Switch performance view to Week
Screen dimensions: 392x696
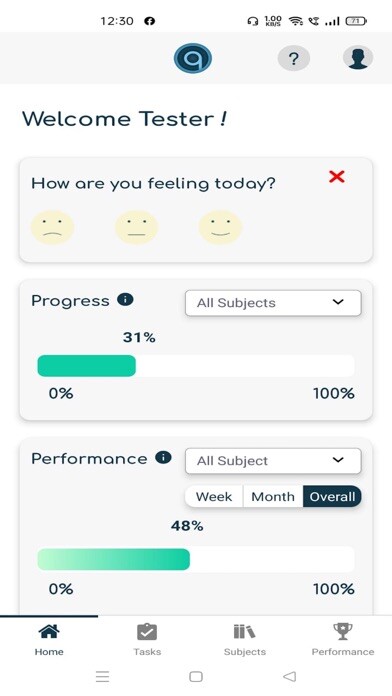tap(214, 496)
